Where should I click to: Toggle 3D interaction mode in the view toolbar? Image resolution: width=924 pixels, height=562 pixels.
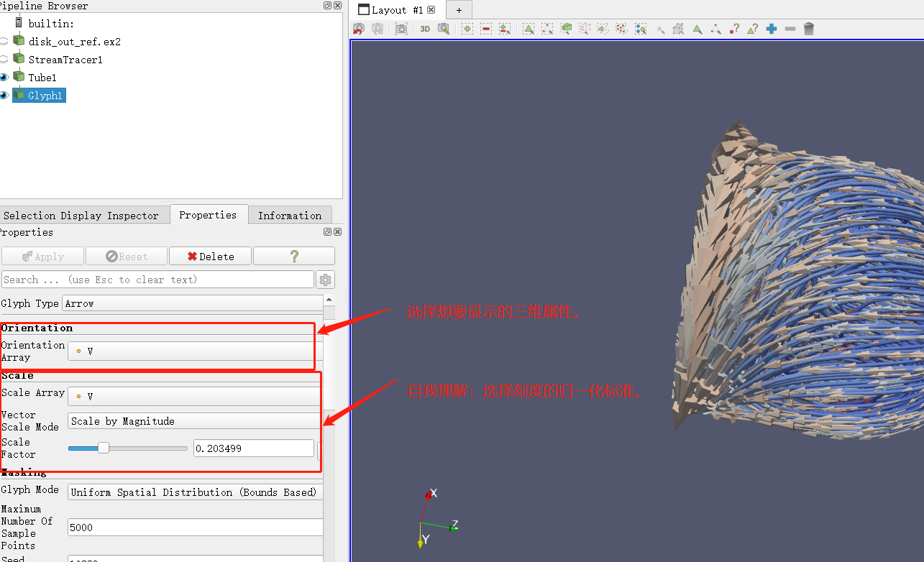(x=424, y=28)
